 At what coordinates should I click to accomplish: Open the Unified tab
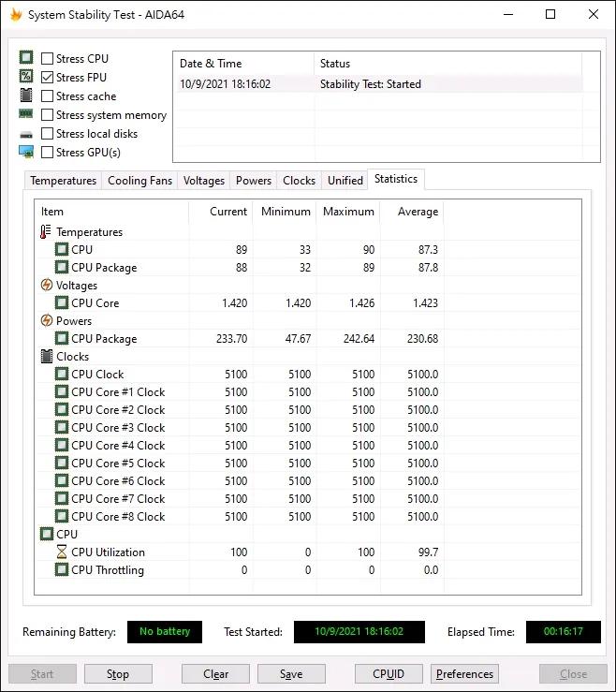(x=345, y=181)
